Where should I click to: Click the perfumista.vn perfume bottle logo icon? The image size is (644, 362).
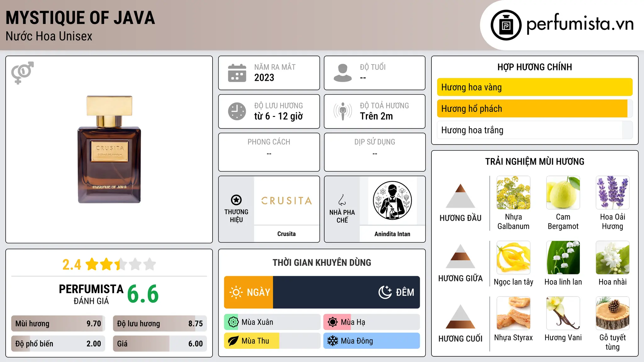pyautogui.click(x=506, y=25)
